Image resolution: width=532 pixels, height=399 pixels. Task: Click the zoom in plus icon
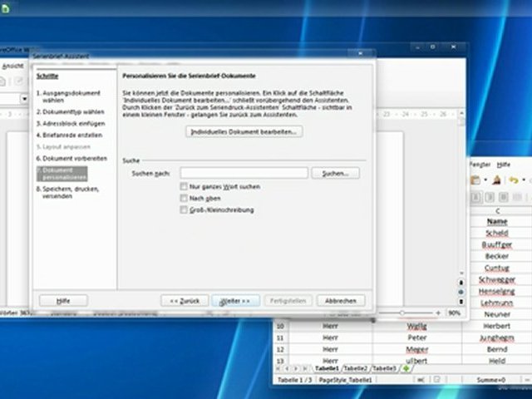tap(438, 313)
